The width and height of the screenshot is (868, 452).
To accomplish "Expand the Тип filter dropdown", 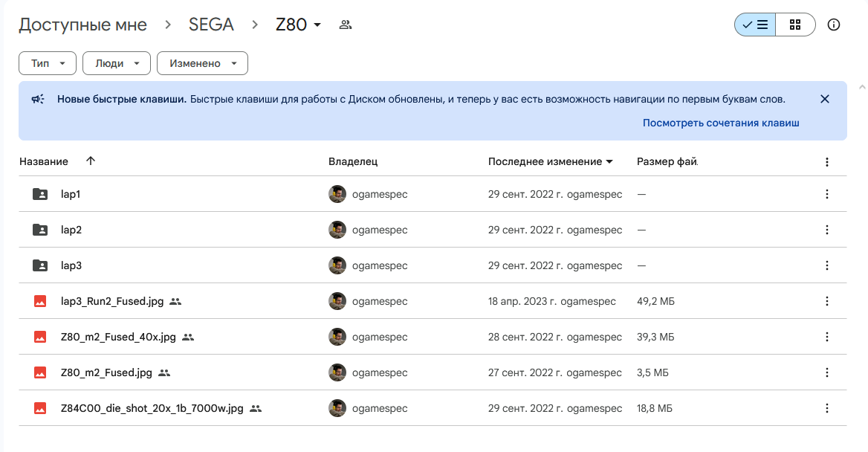I will pyautogui.click(x=48, y=63).
